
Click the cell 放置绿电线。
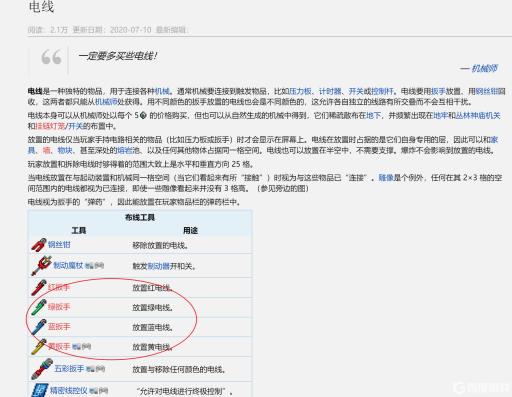coord(153,307)
